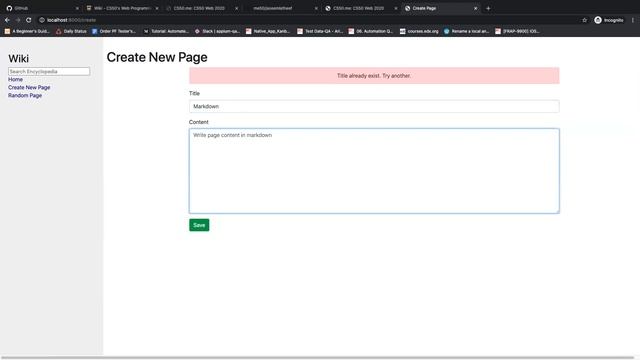Open Random Page sidebar link
The width and height of the screenshot is (640, 360).
click(x=25, y=96)
